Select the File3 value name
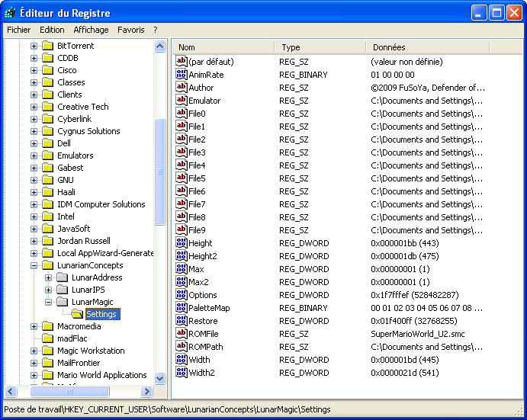 (197, 152)
